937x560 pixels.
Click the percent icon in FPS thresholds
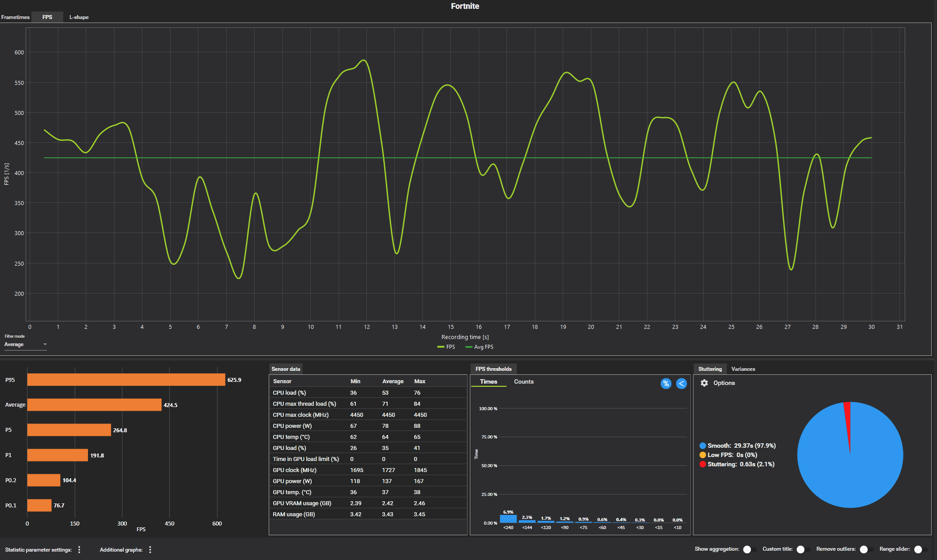(666, 384)
